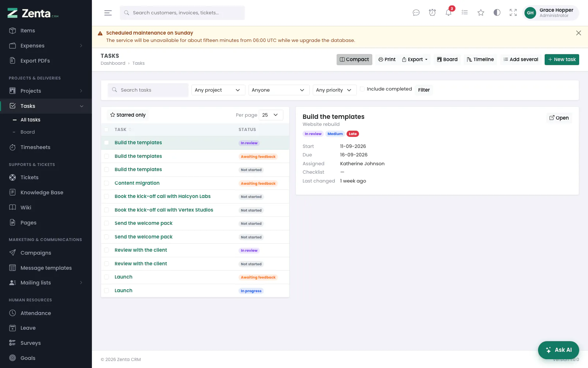Enter fullscreen mode icon

coord(513,13)
